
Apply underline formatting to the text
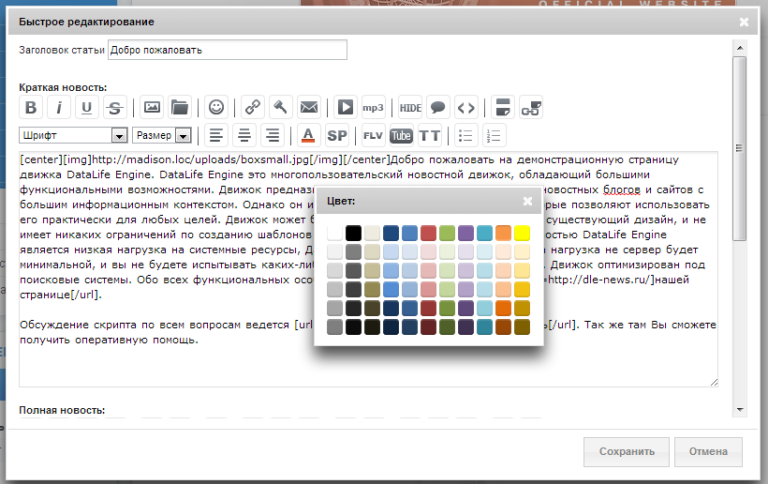tap(87, 107)
